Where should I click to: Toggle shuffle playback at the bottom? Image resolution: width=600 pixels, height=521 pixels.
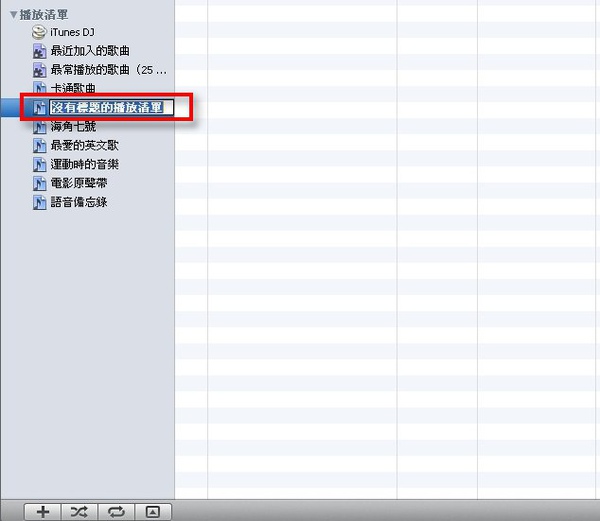[x=80, y=511]
